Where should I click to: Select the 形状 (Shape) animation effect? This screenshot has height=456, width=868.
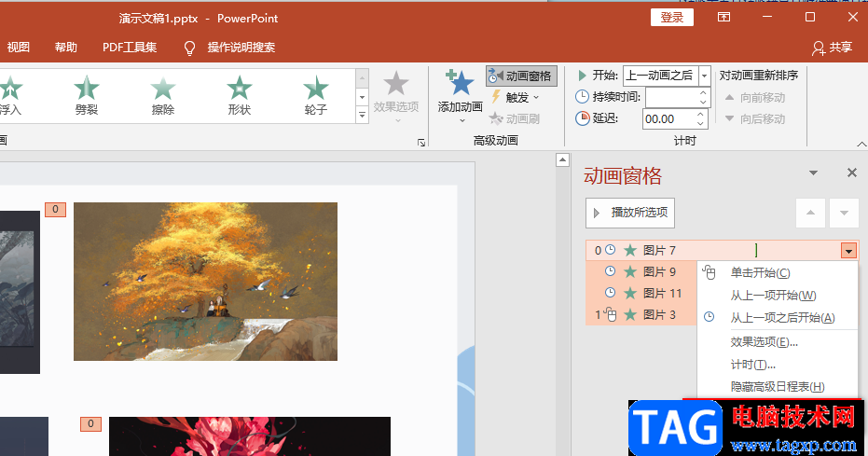point(239,95)
